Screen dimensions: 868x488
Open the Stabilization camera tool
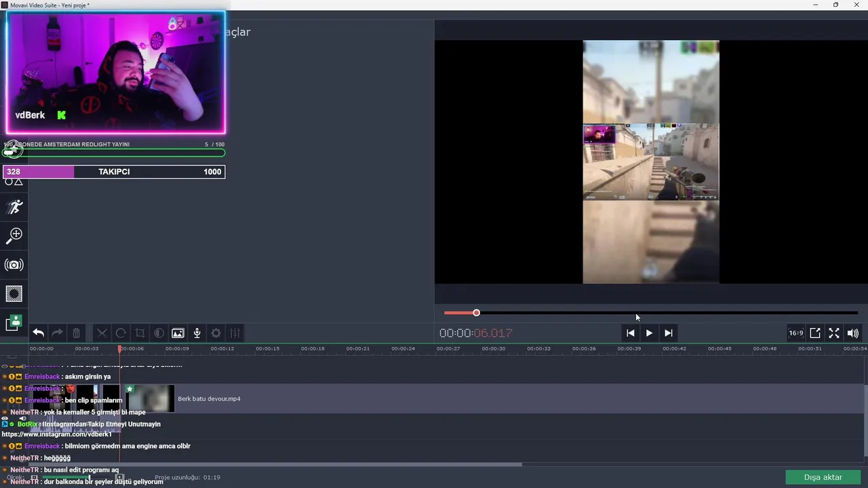15,265
